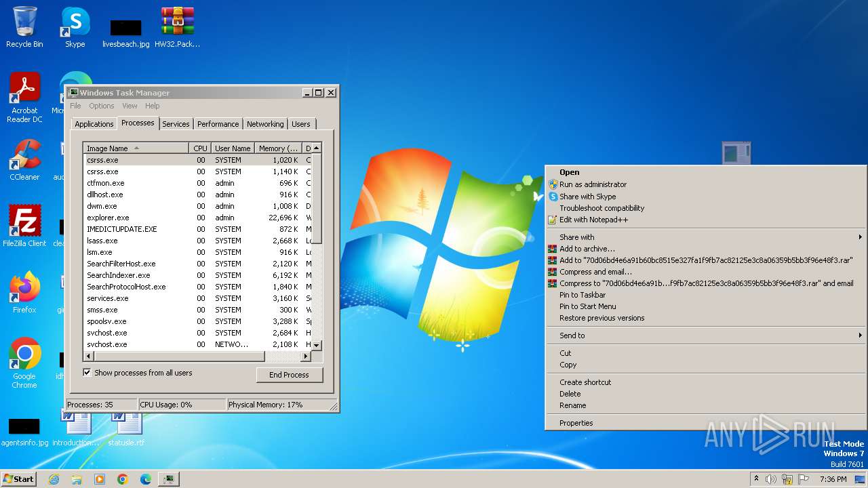Choose Add to archive...
The image size is (868, 488).
coord(706,249)
